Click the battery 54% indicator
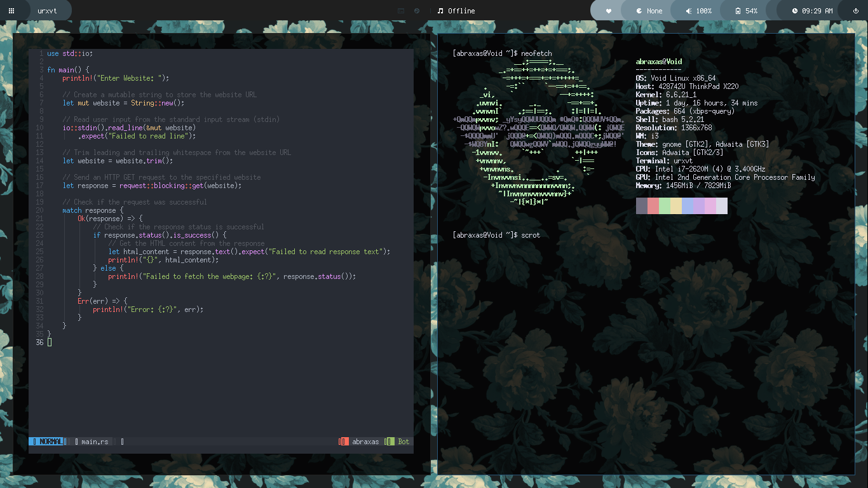The height and width of the screenshot is (488, 868). pos(746,11)
